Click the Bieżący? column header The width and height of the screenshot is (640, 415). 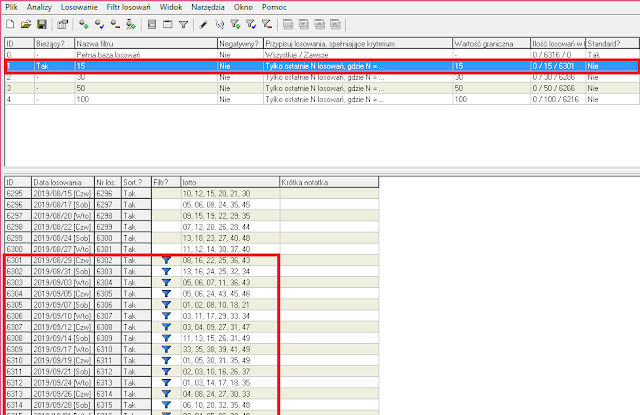click(x=54, y=43)
